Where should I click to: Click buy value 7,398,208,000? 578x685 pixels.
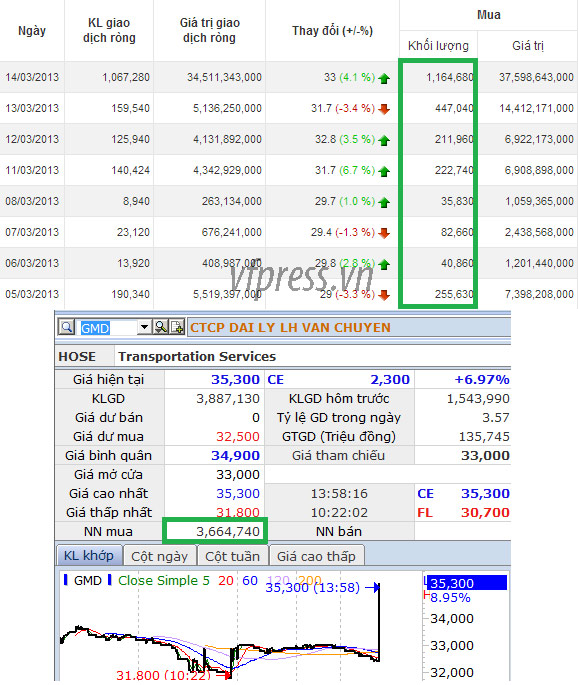coord(540,294)
